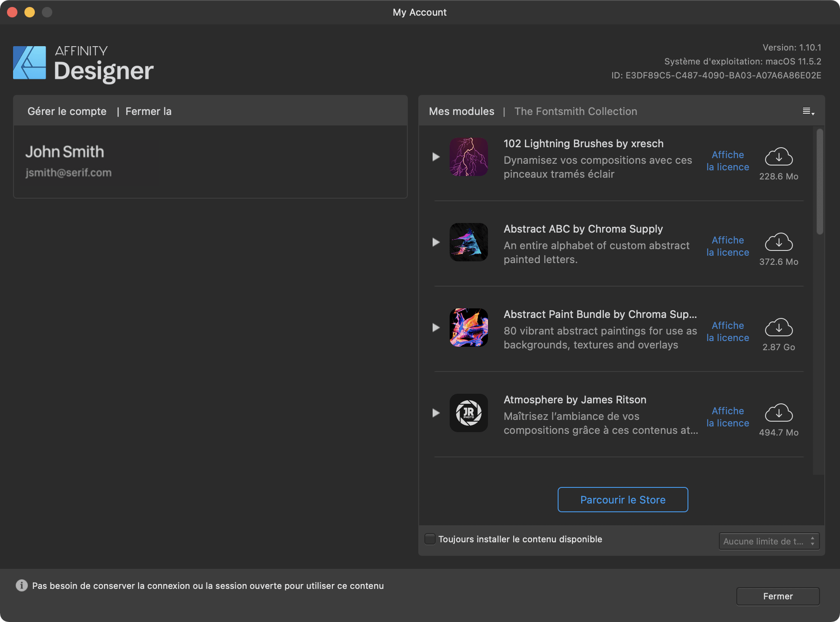Switch to The Fontsmith Collection tab
This screenshot has width=840, height=622.
(x=576, y=112)
